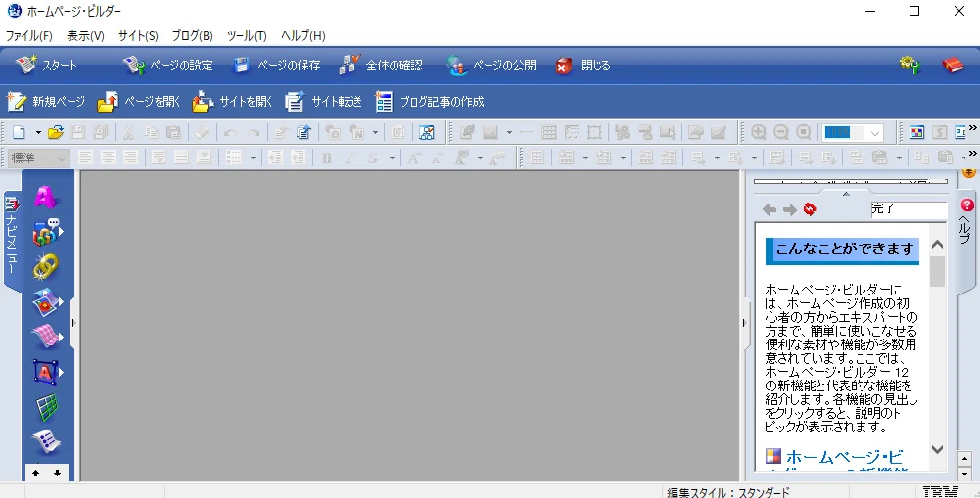Click the gold chain link tool icon
980x498 pixels.
coord(46,267)
